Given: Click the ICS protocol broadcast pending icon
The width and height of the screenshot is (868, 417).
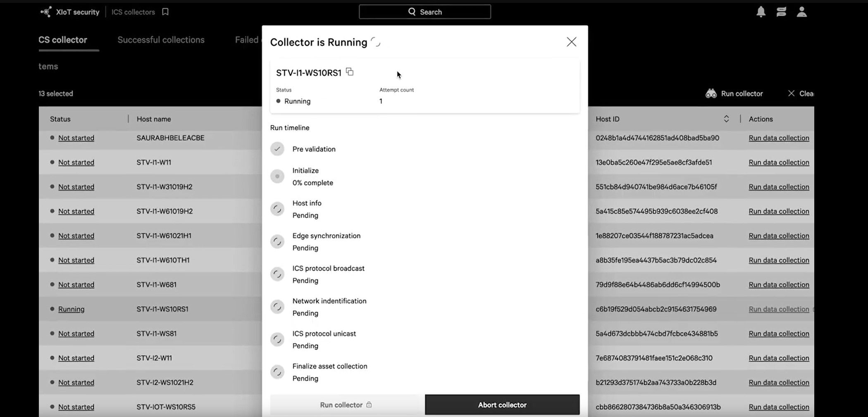Looking at the screenshot, I should (277, 274).
